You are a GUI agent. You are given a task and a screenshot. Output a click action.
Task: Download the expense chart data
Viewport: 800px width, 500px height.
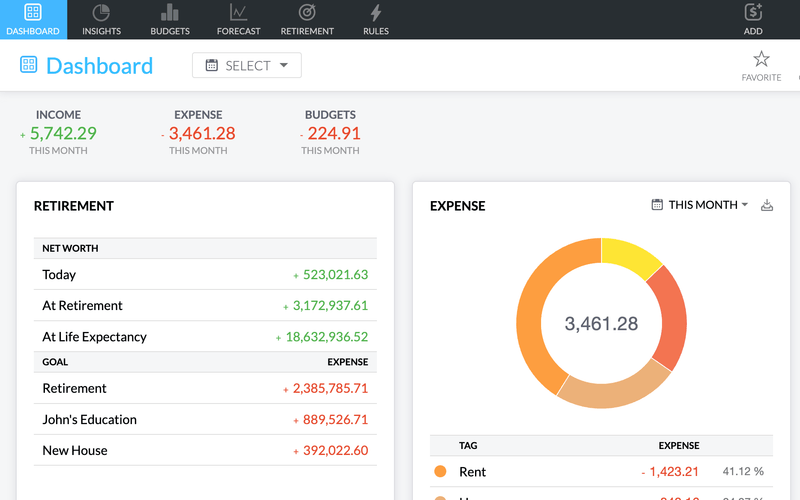(x=767, y=205)
